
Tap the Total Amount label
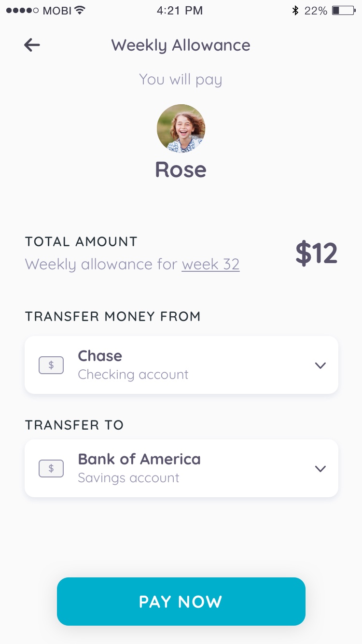pyautogui.click(x=81, y=241)
